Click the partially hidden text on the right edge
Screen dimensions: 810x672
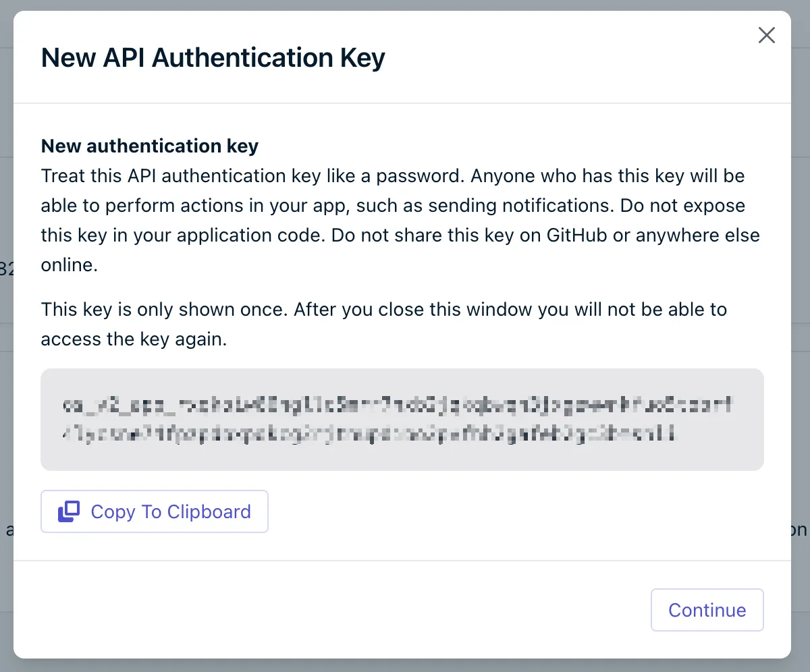(x=800, y=530)
